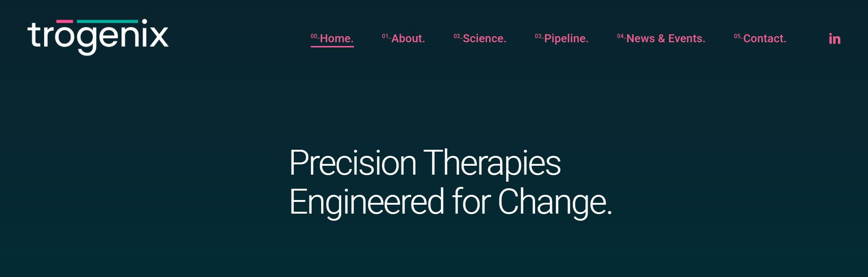Image resolution: width=868 pixels, height=277 pixels.
Task: Click the pink underline beneath Home
Action: pos(332,46)
